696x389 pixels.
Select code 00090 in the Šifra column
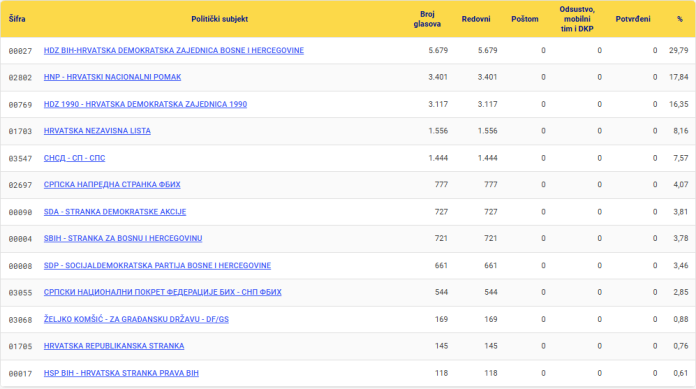[20, 212]
